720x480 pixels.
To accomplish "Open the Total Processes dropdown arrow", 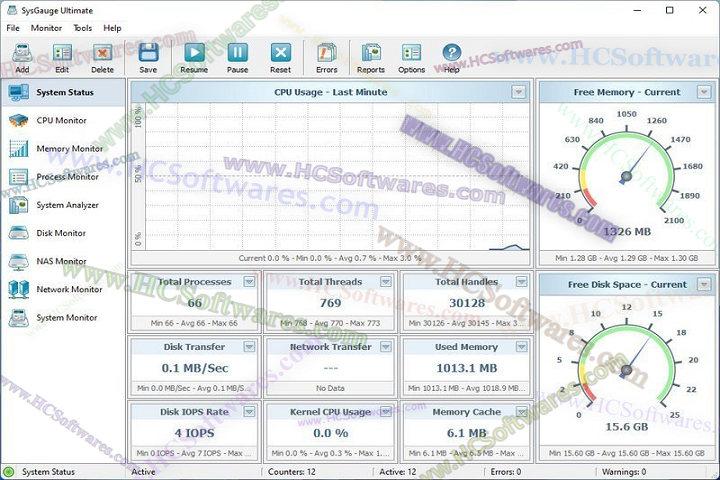I will coord(249,282).
